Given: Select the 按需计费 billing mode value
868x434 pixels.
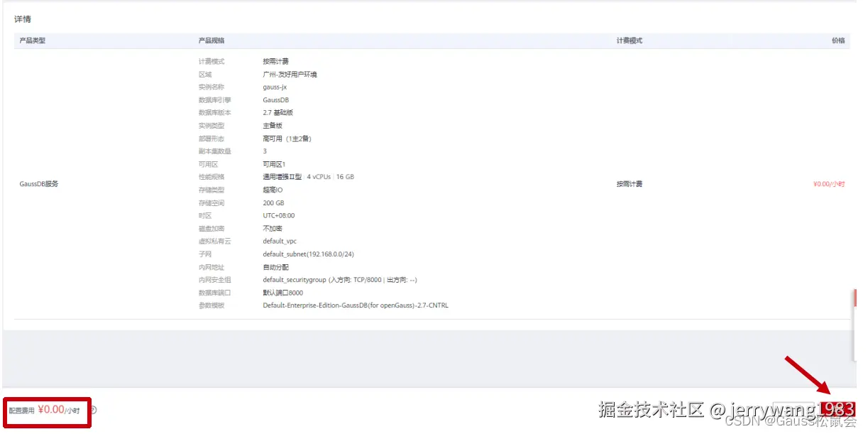Looking at the screenshot, I should (275, 60).
